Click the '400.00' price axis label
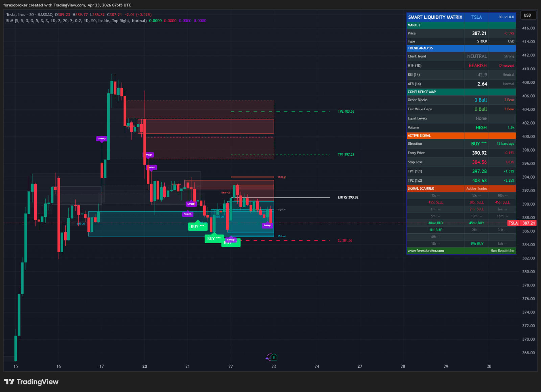Viewport: 541px width, 392px height. tap(528, 136)
